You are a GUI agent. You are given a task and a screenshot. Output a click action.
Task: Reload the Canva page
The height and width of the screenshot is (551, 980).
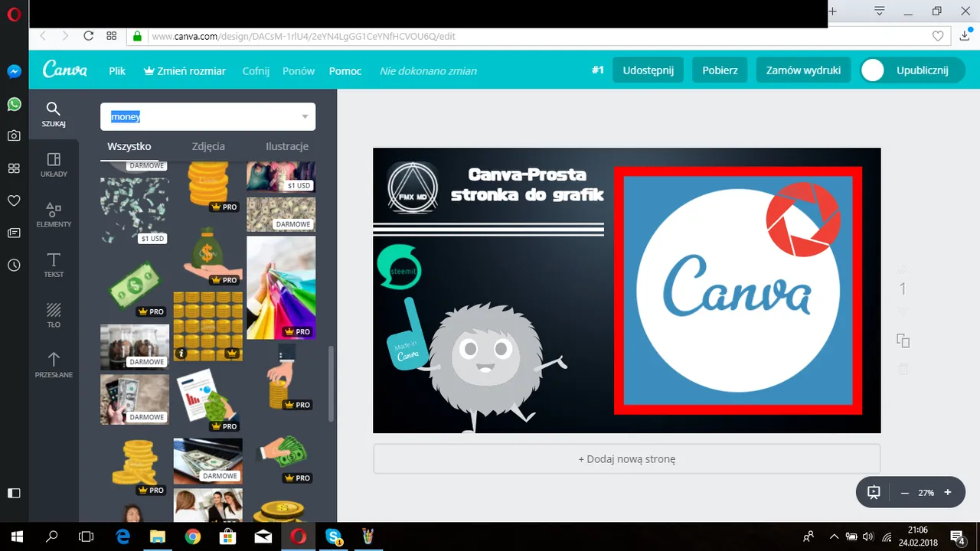(x=88, y=36)
